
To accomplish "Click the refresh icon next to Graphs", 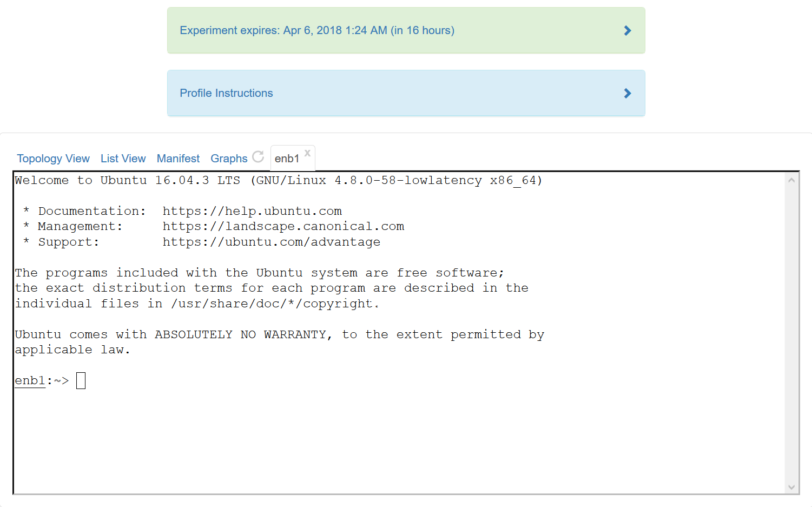I will (x=258, y=156).
